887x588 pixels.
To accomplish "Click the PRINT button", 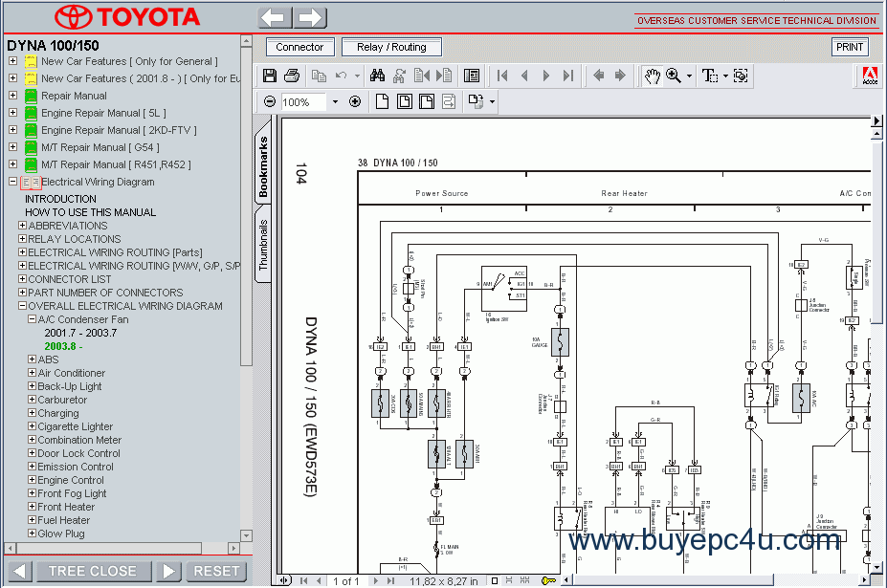I will [850, 47].
